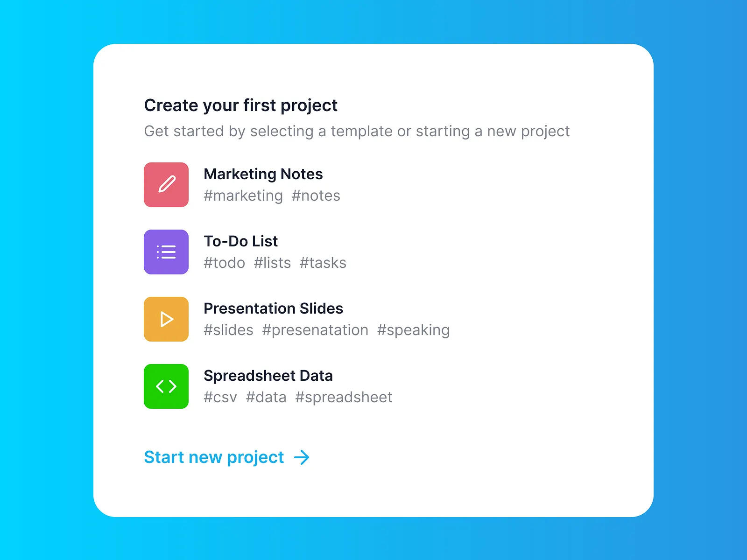Click the green code brackets icon
This screenshot has height=560, width=747.
166,386
